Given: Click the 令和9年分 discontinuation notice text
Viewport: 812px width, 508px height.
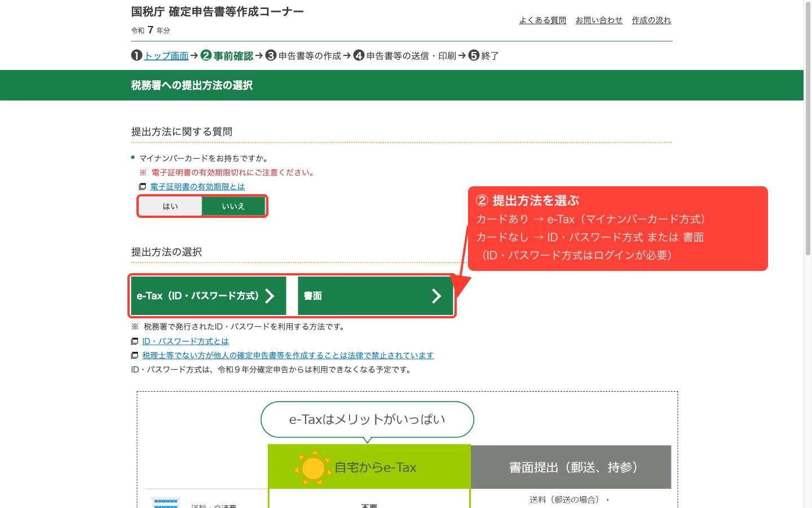Looking at the screenshot, I should (272, 370).
